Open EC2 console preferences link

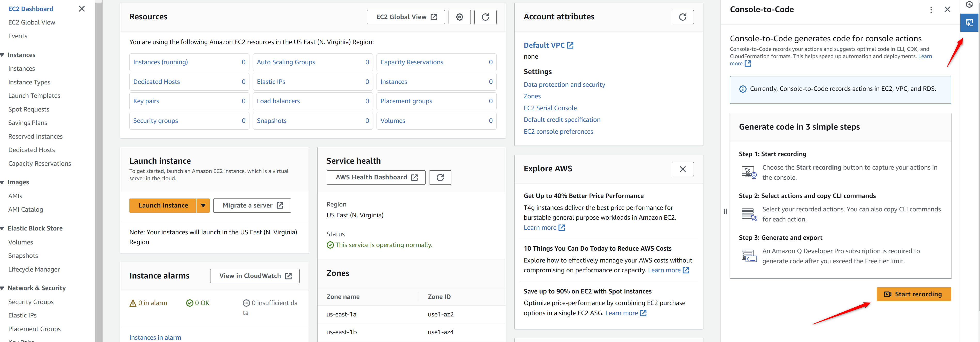[x=558, y=132]
